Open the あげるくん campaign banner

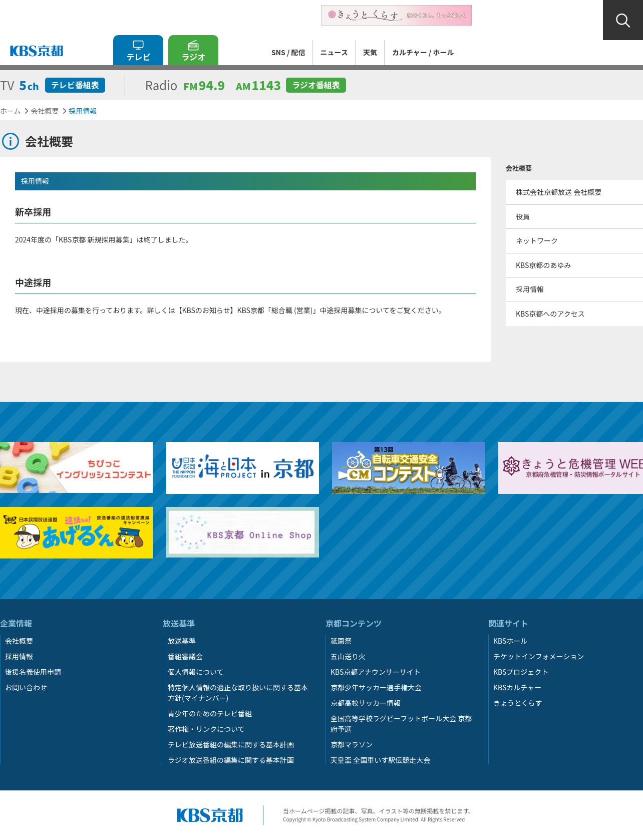coord(76,532)
